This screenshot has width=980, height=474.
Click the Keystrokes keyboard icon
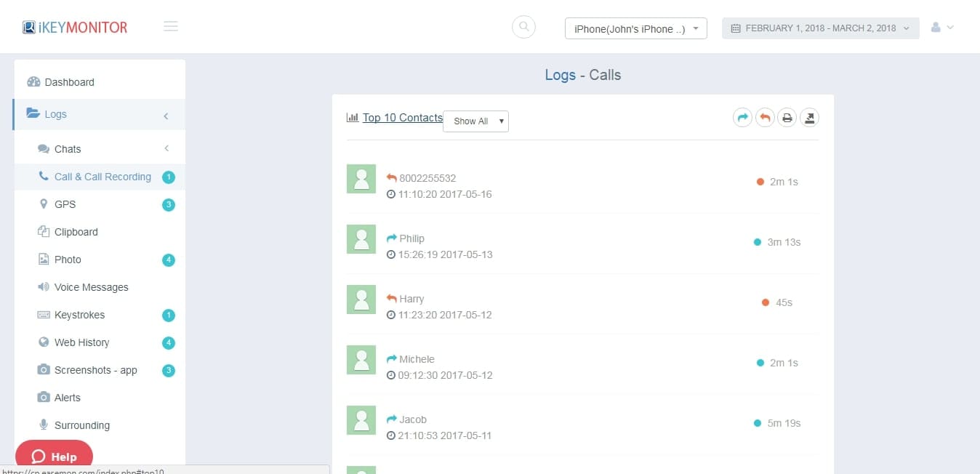click(43, 315)
